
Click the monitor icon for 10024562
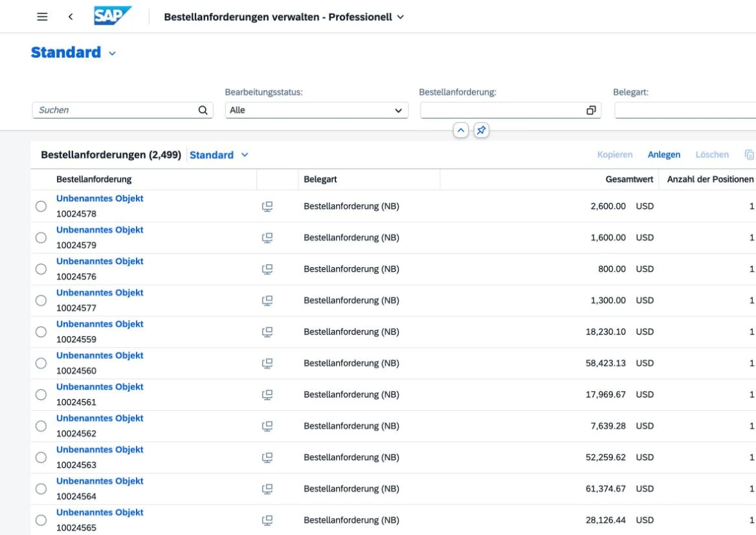point(267,426)
